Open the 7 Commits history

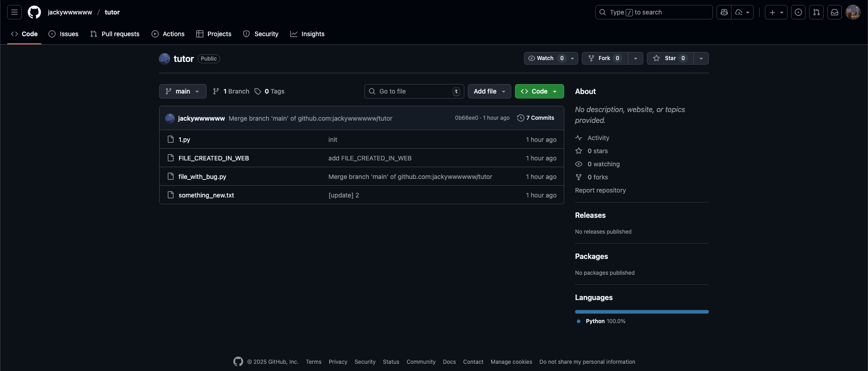point(536,118)
